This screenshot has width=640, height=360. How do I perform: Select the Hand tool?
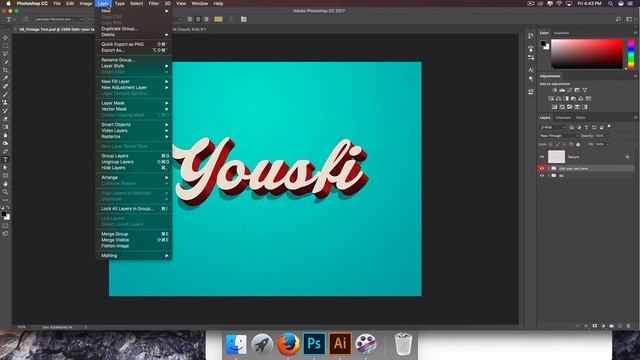(x=5, y=184)
